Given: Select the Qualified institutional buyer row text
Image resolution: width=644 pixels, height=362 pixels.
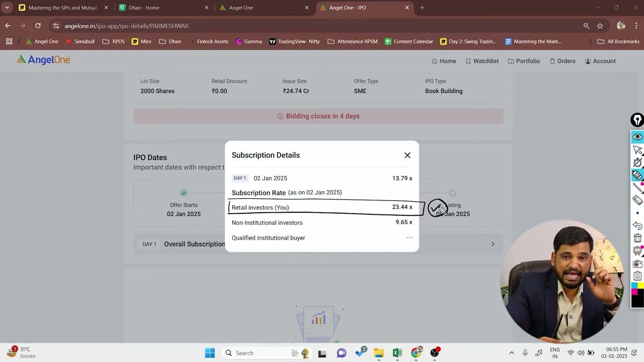Looking at the screenshot, I should click(x=268, y=238).
